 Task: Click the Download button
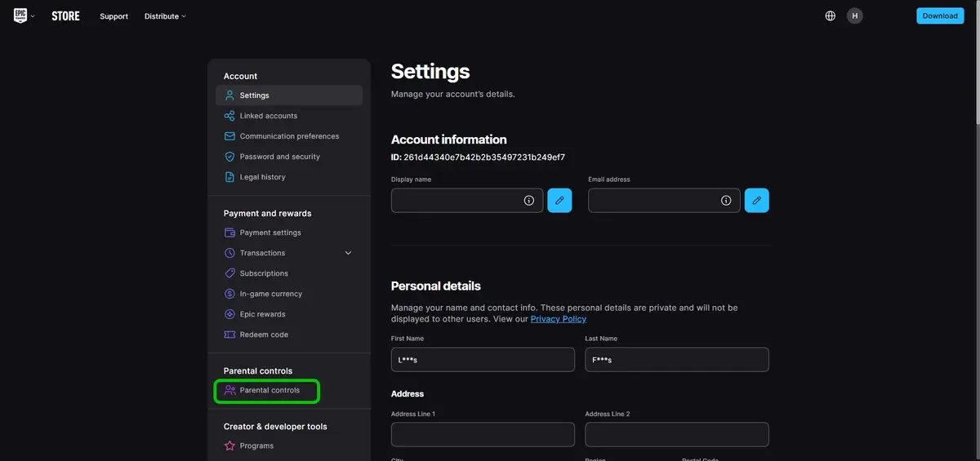(940, 16)
